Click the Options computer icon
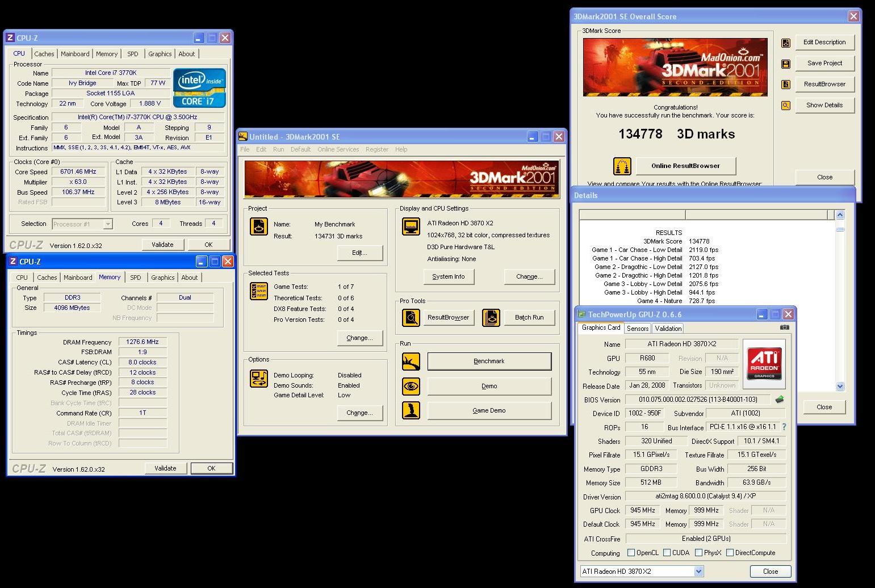Screen dimensions: 875x588 coord(259,379)
